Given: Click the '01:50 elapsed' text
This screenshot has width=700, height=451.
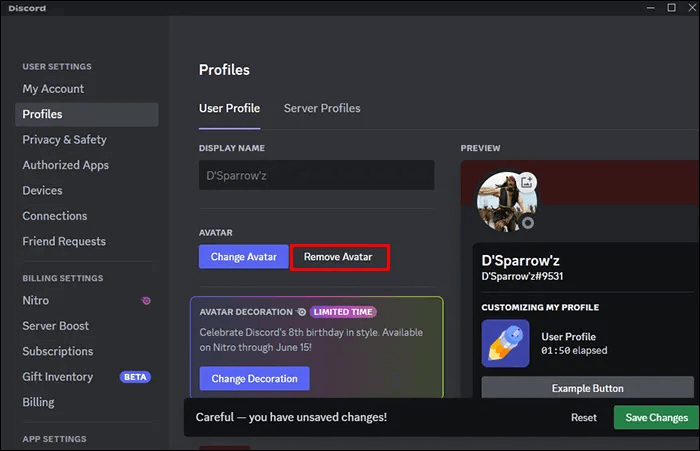Looking at the screenshot, I should tap(574, 351).
